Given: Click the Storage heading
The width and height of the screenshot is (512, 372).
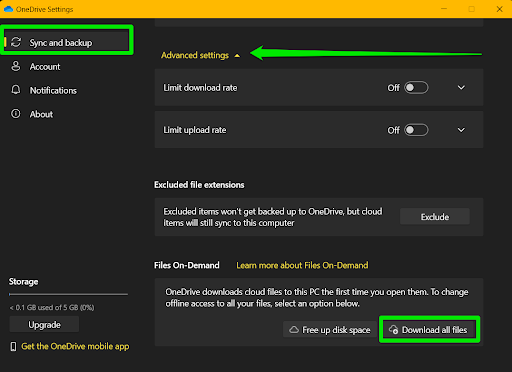Looking at the screenshot, I should click(x=23, y=282).
